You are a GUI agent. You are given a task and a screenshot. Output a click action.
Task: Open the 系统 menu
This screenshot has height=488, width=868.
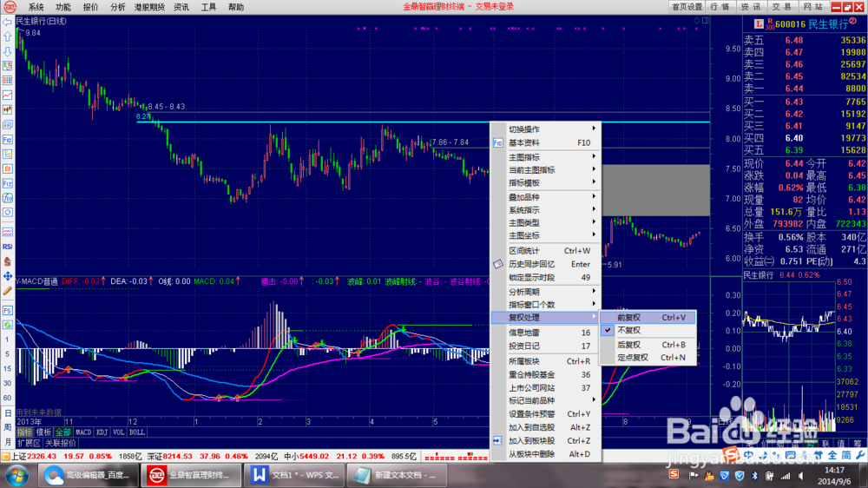(36, 7)
